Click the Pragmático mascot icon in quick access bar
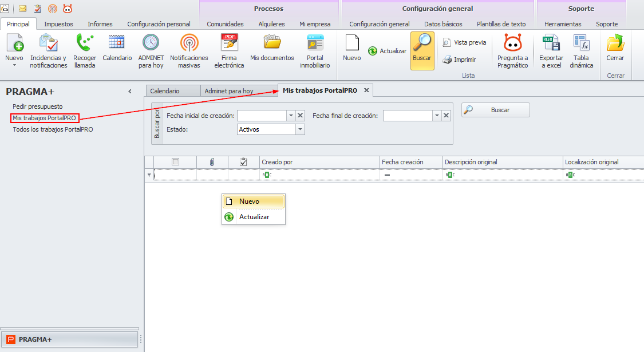Screen dimensions: 644x352 click(68, 8)
